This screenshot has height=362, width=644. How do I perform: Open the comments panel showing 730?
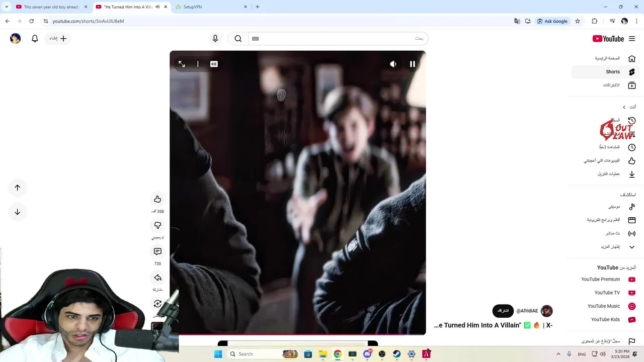click(157, 251)
